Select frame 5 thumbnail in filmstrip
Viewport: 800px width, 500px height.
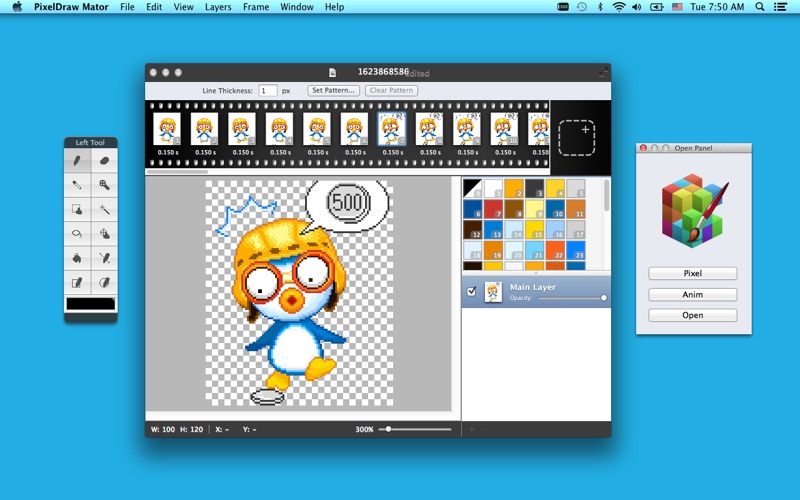tap(317, 129)
